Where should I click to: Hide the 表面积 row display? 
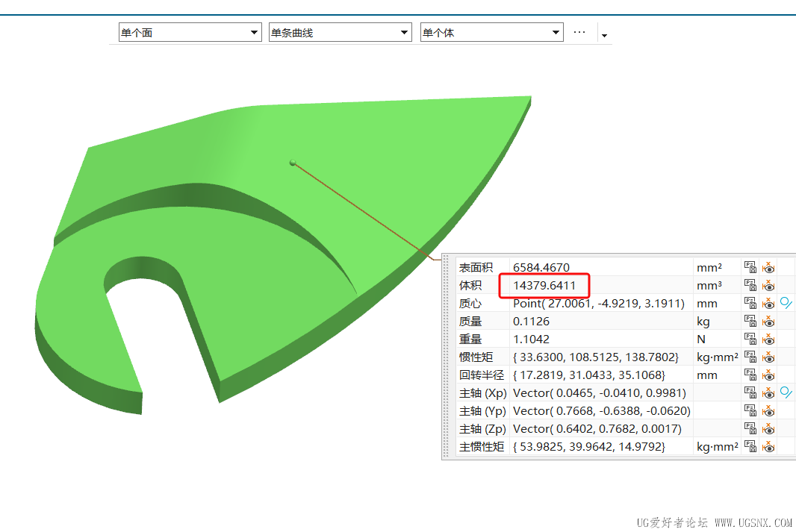point(768,267)
